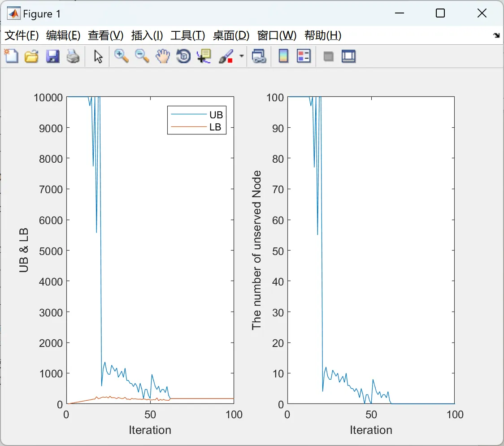Viewport: 504px width, 446px height.
Task: Print the figure with the printer icon
Action: pos(73,56)
